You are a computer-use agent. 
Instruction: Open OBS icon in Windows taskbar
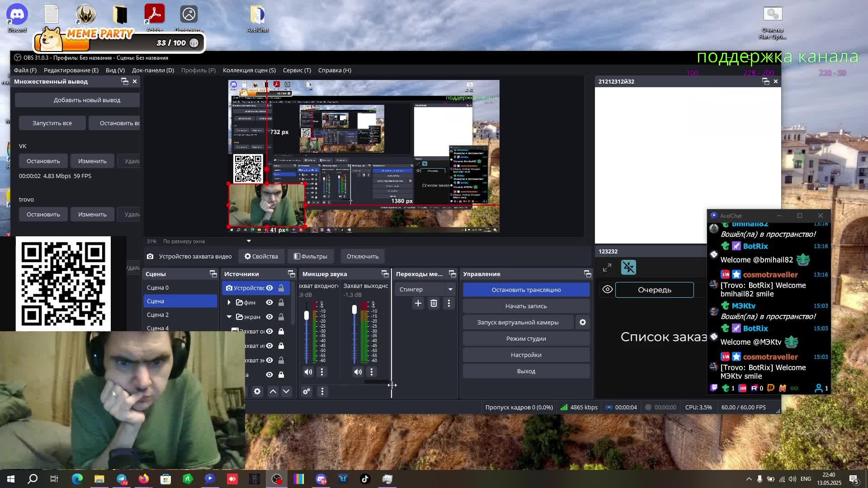[277, 479]
